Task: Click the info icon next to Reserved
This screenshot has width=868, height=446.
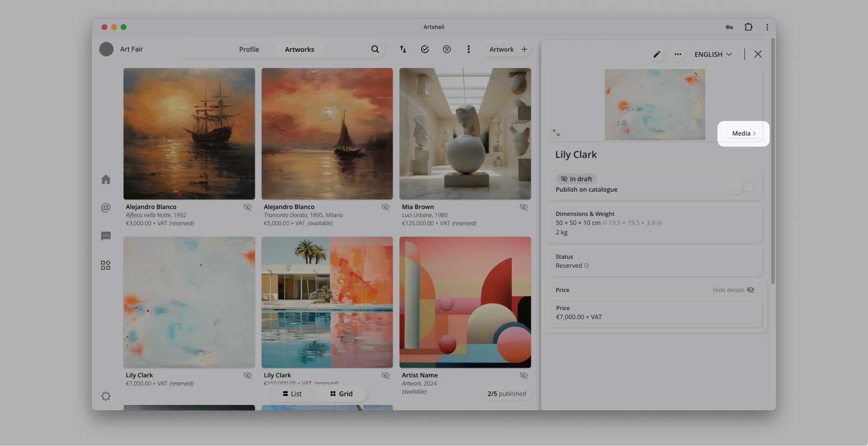Action: [x=587, y=266]
